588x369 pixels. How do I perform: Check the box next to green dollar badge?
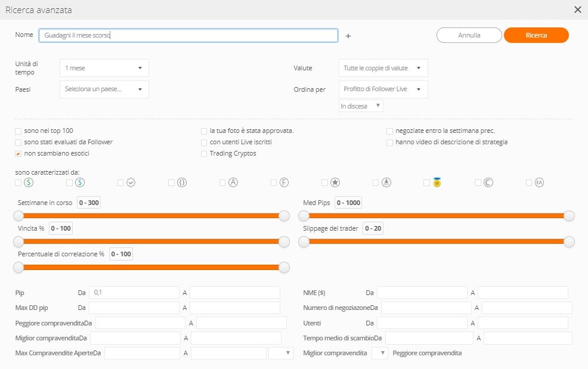(18, 182)
